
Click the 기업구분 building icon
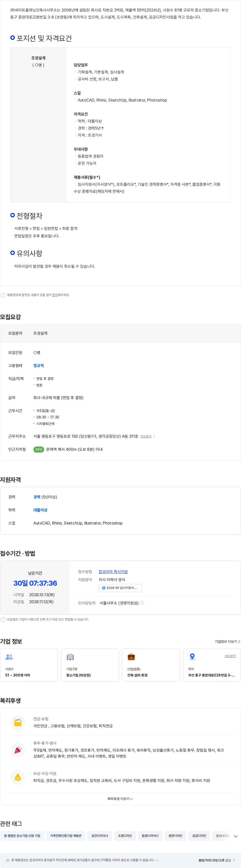[70, 657]
